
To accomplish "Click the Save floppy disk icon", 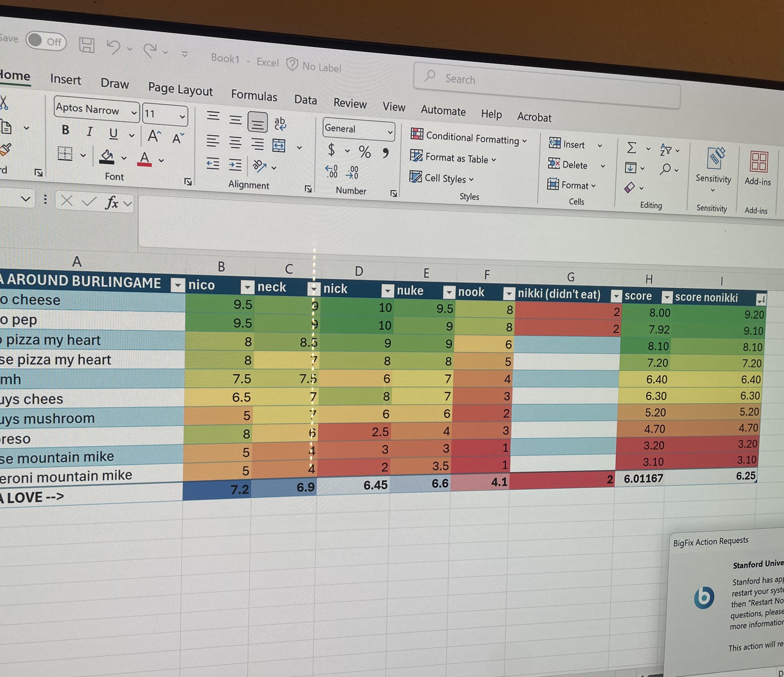I will pyautogui.click(x=87, y=45).
